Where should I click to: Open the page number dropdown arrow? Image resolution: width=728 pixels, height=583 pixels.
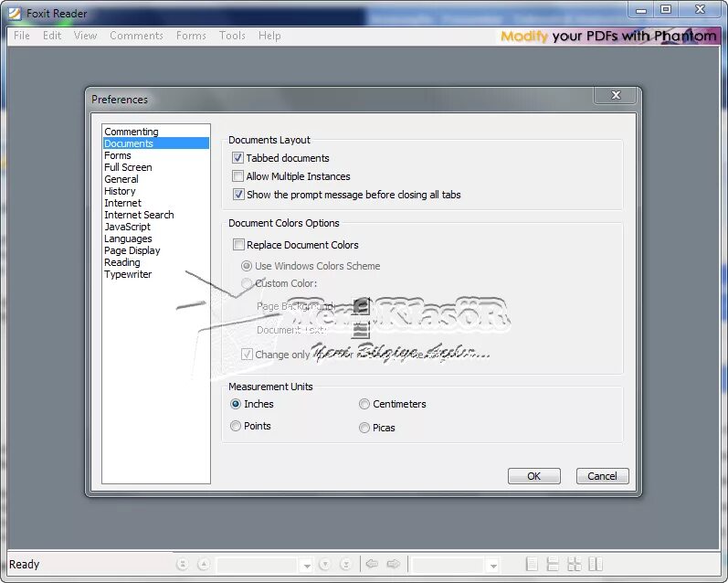[x=306, y=566]
